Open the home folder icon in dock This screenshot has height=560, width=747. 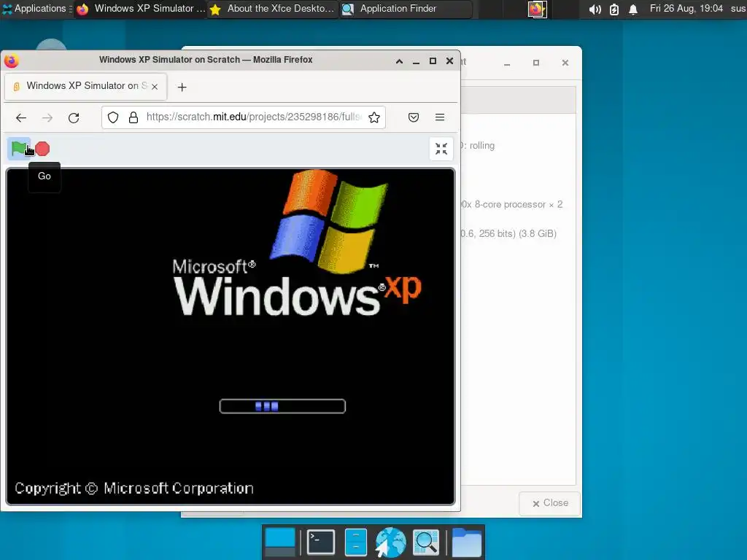(x=466, y=542)
